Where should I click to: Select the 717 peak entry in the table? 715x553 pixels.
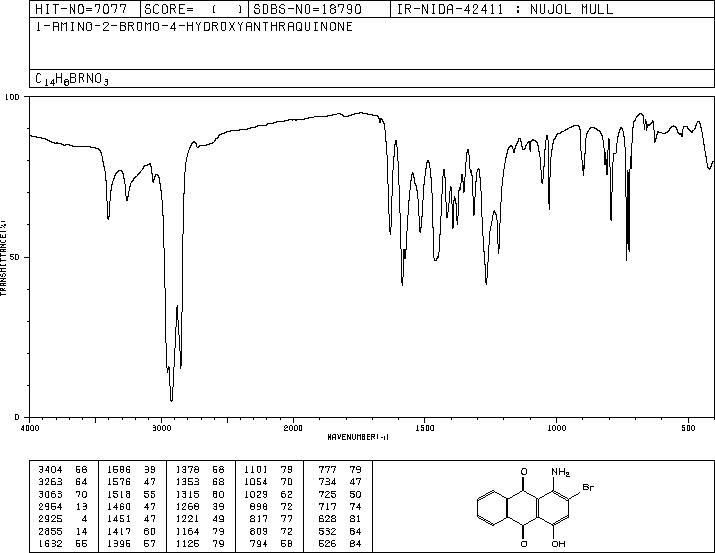pos(340,506)
